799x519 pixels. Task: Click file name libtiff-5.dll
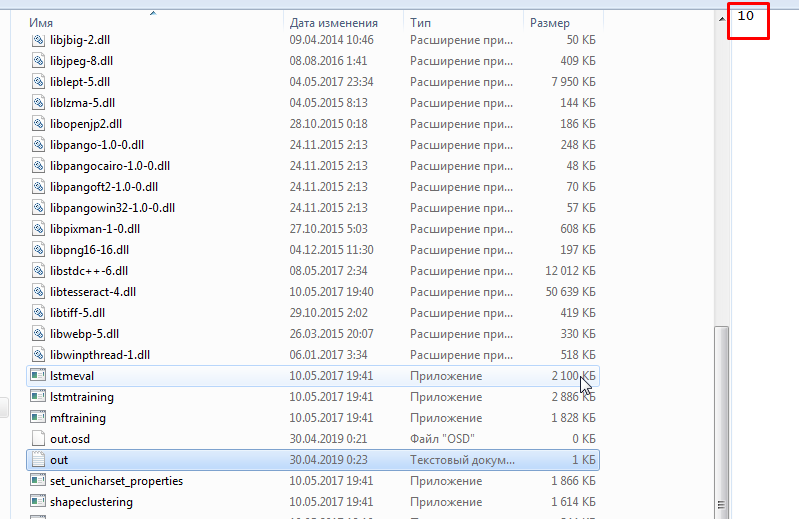[77, 312]
